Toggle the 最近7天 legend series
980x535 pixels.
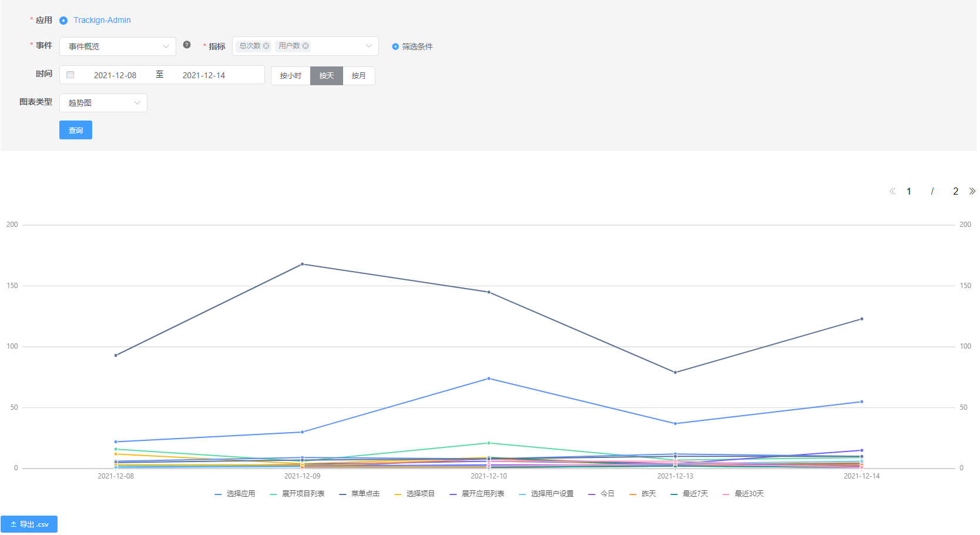[x=689, y=494]
